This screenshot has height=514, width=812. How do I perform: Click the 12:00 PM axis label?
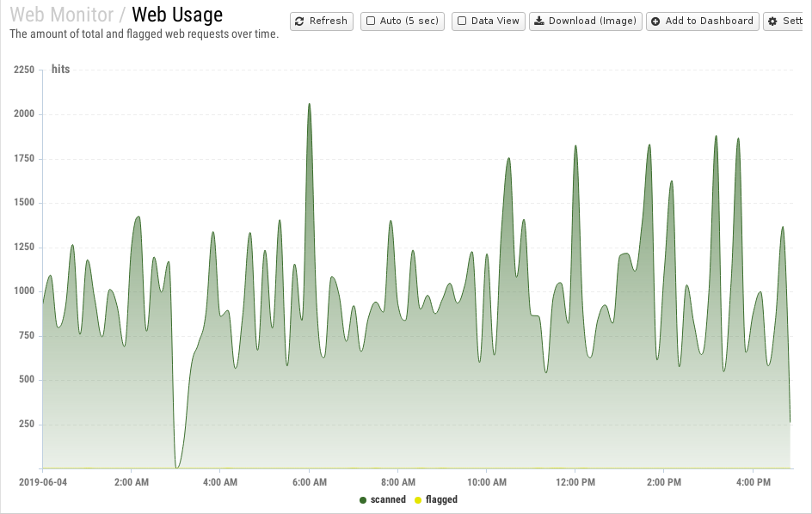pyautogui.click(x=575, y=482)
